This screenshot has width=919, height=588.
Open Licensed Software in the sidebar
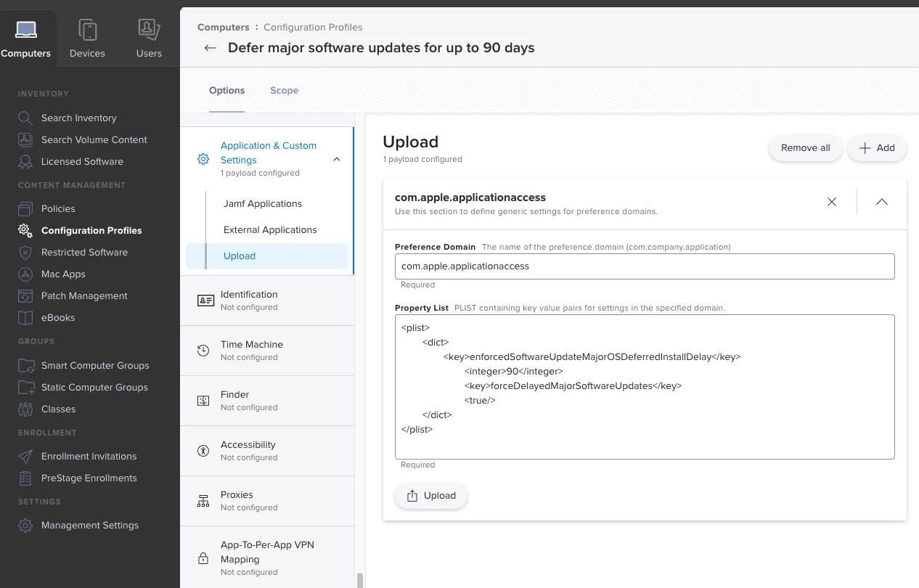(x=82, y=161)
